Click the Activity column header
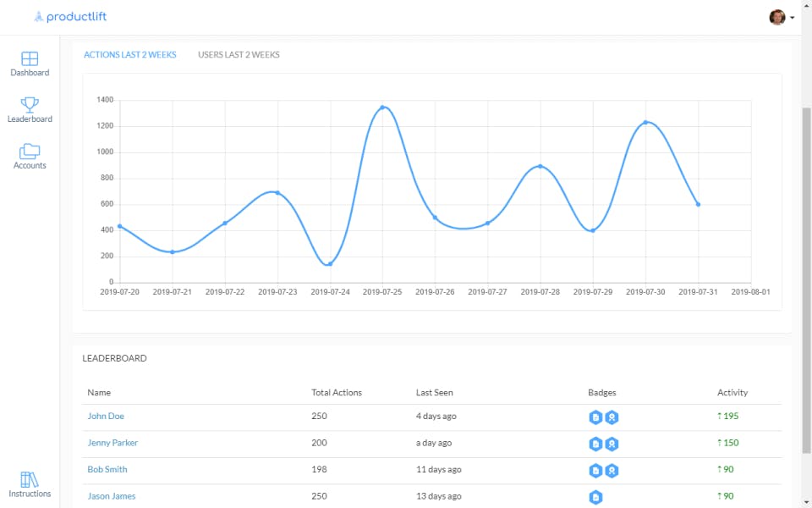Image resolution: width=812 pixels, height=508 pixels. [x=732, y=392]
